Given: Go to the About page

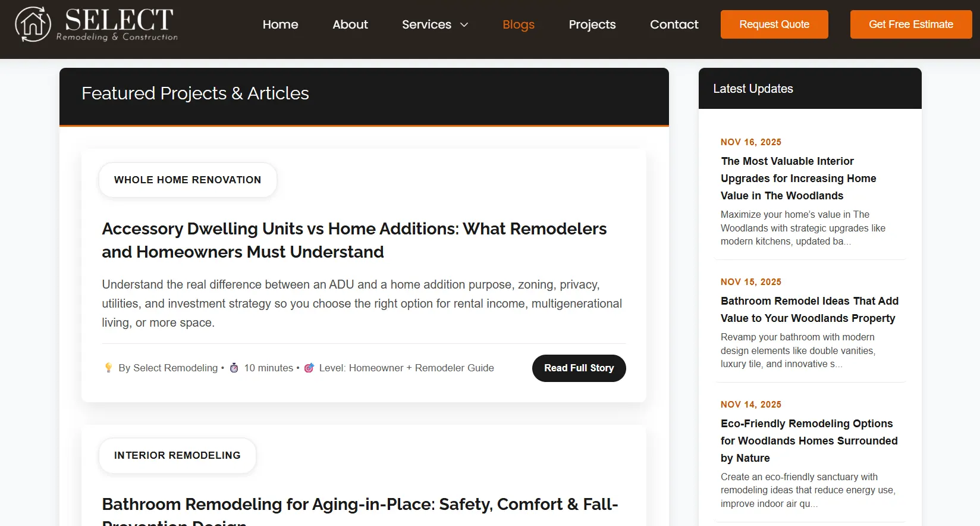Looking at the screenshot, I should pyautogui.click(x=350, y=24).
